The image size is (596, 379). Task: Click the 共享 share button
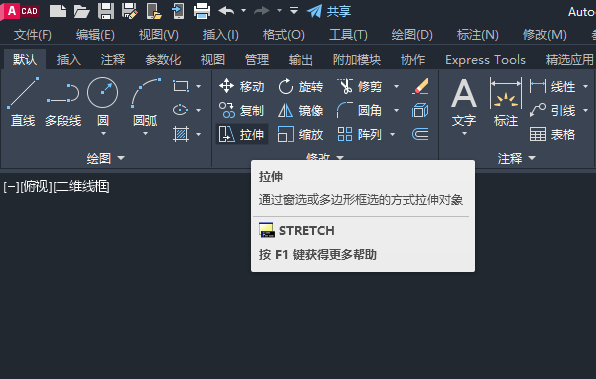(329, 11)
